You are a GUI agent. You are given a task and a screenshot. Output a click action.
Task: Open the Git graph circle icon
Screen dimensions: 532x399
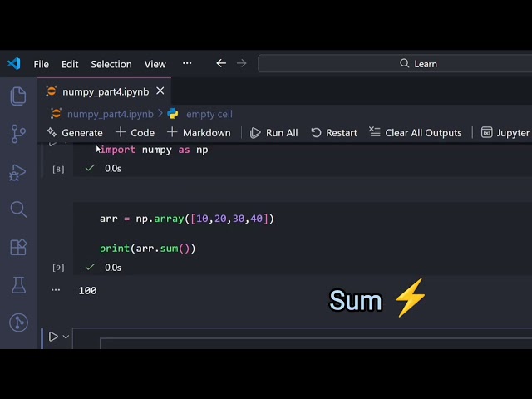[18, 323]
